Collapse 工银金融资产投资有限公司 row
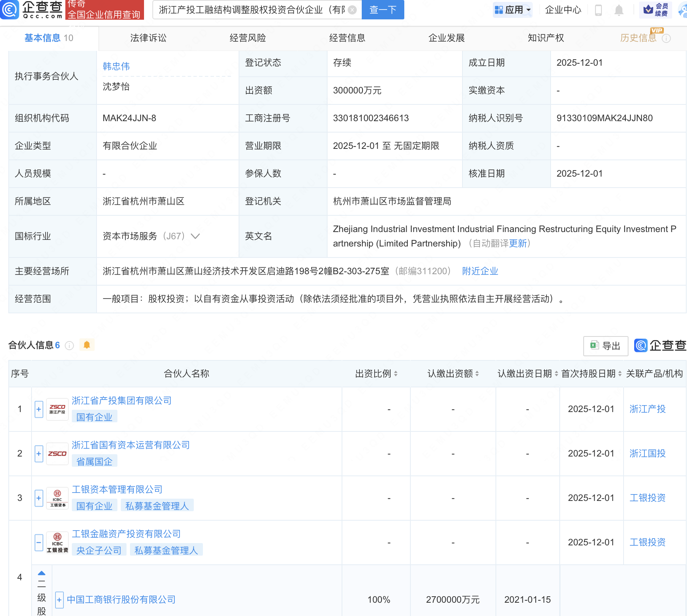Image resolution: width=687 pixels, height=616 pixels. (x=39, y=542)
